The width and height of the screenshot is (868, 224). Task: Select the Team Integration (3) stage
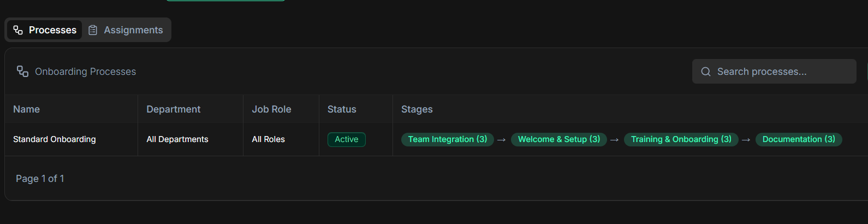coord(447,139)
